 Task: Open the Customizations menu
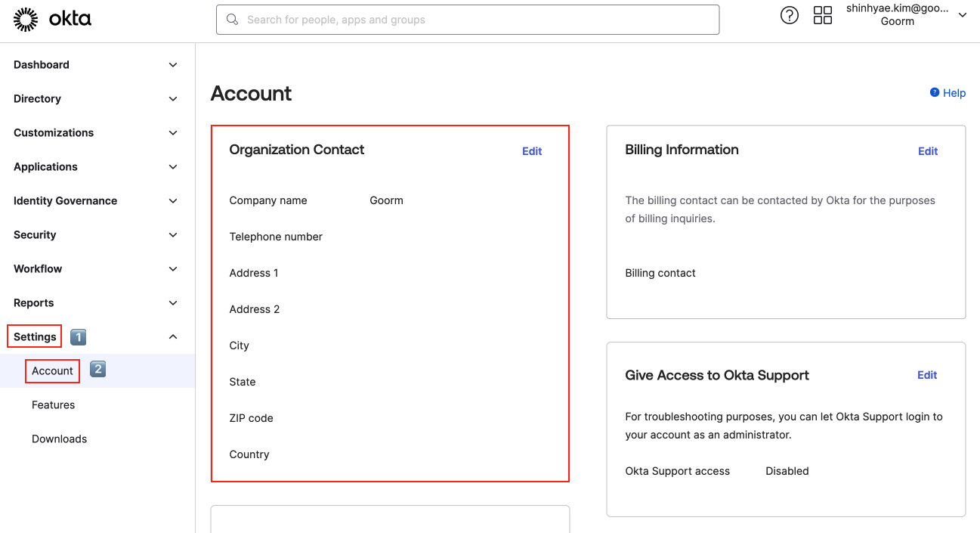tap(54, 133)
